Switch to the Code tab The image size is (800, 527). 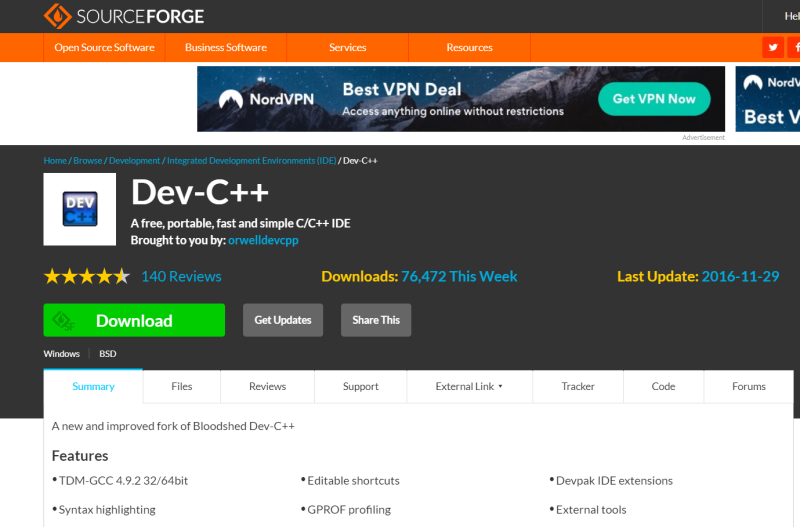(x=663, y=387)
